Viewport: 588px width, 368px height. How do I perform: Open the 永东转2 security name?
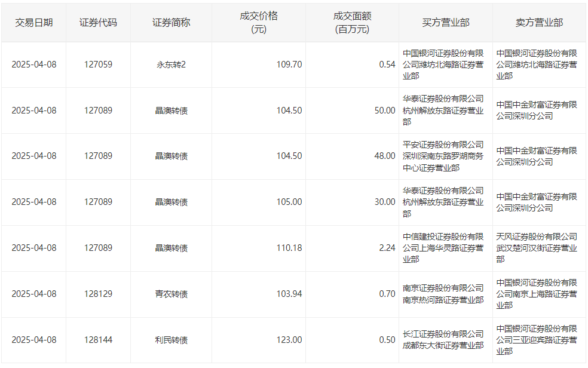pos(171,65)
